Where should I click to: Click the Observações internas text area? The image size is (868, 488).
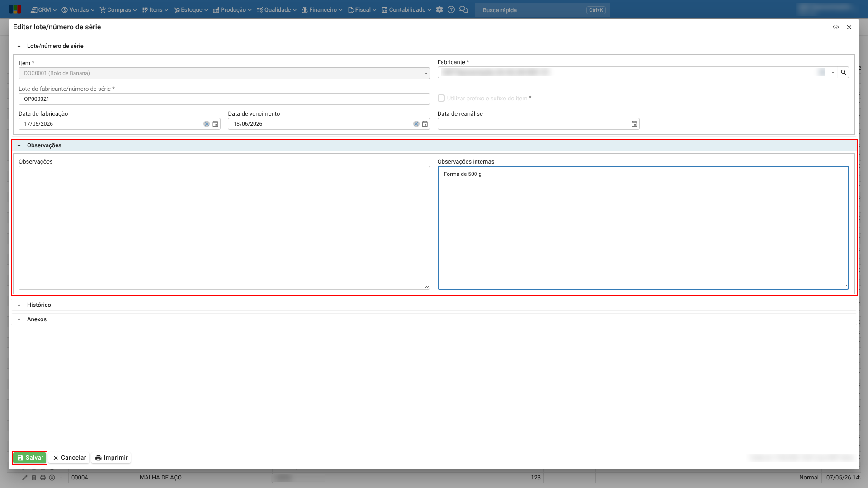(x=643, y=228)
